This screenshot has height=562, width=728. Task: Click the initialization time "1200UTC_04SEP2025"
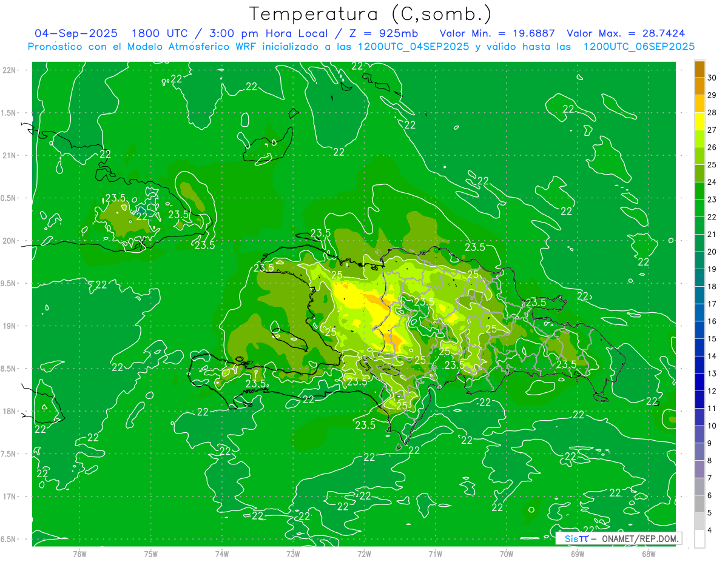click(413, 46)
